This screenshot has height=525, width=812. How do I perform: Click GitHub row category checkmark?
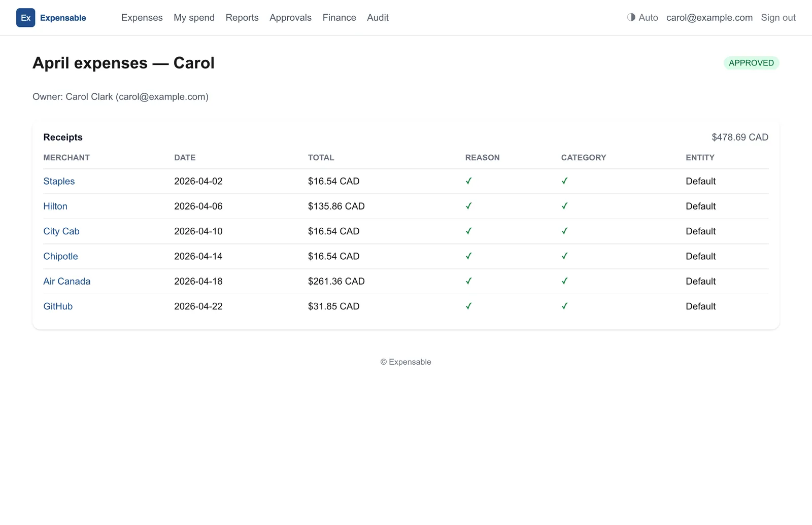(x=565, y=306)
